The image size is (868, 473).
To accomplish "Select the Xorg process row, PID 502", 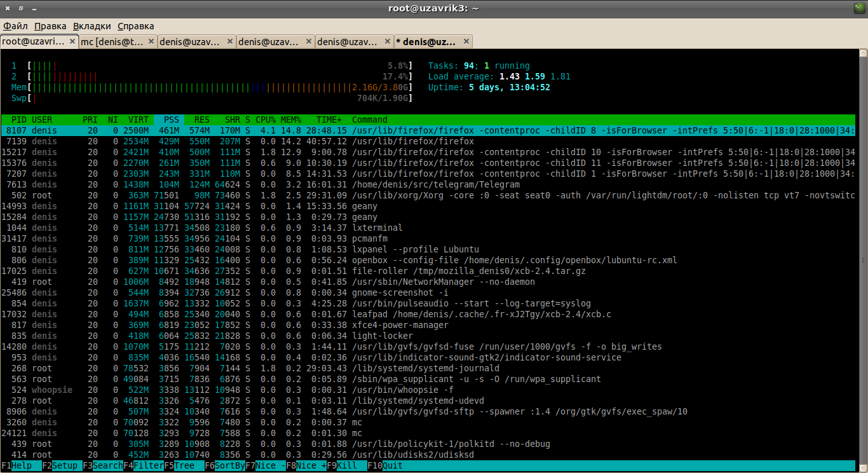I will coord(428,195).
